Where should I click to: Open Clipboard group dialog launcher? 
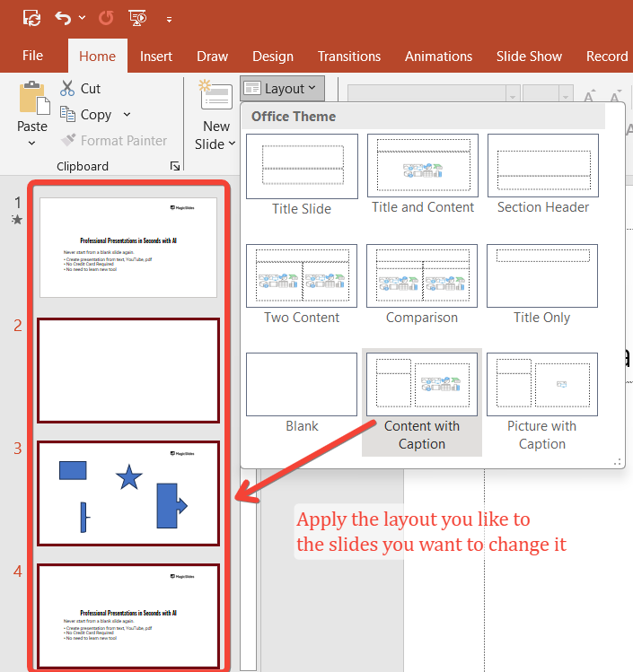coord(175,166)
